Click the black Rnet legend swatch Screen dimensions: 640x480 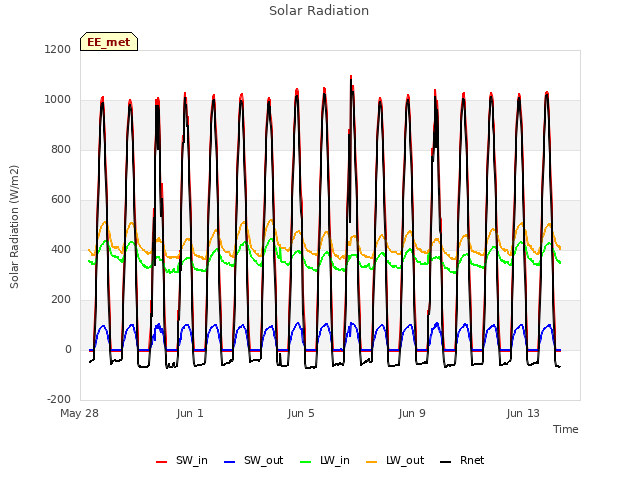click(446, 462)
